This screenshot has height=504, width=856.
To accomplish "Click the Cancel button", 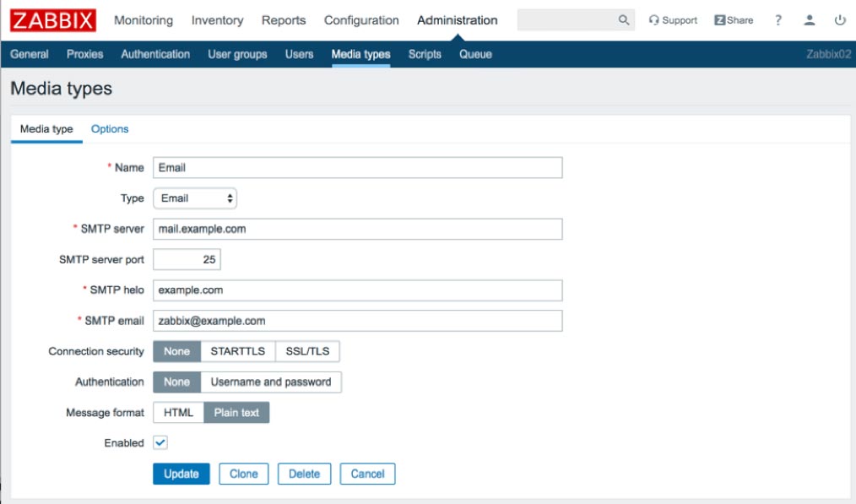I will point(367,474).
